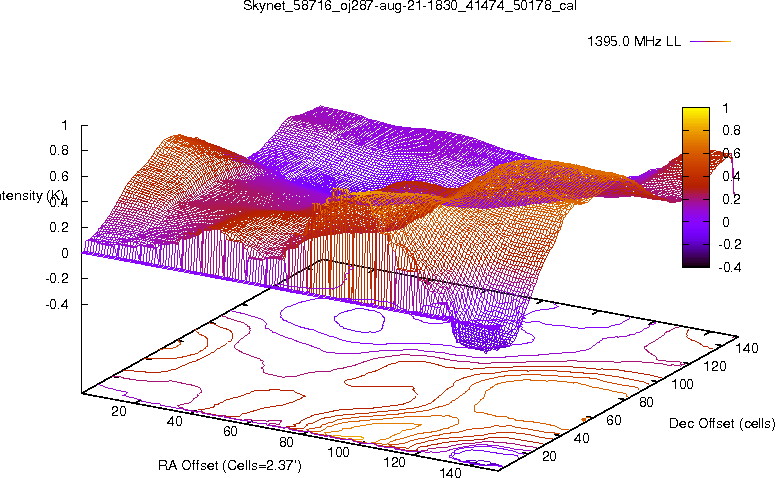Click the Dec Offset axis tick 120

715,366
